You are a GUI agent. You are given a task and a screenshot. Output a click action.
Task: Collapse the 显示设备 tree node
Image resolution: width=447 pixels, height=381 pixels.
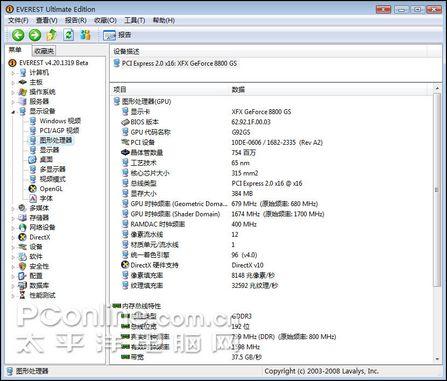[x=13, y=112]
